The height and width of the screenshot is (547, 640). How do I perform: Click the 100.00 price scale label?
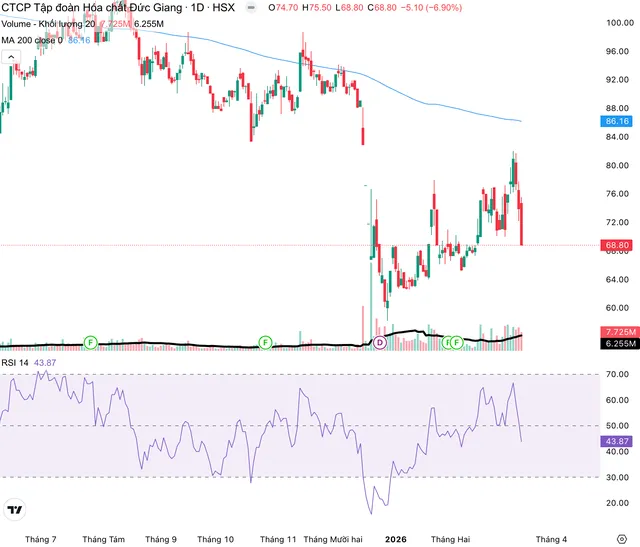click(620, 23)
